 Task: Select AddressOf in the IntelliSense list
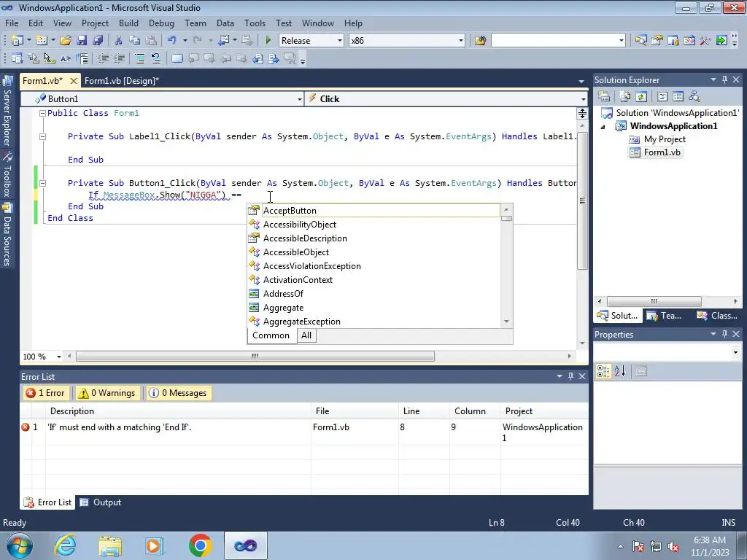[x=374, y=294]
